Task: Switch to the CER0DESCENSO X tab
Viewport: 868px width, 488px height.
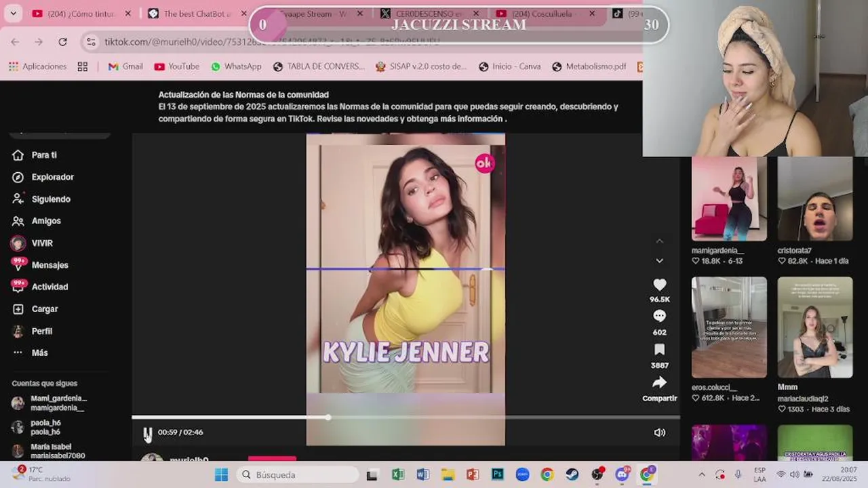Action: click(x=429, y=14)
